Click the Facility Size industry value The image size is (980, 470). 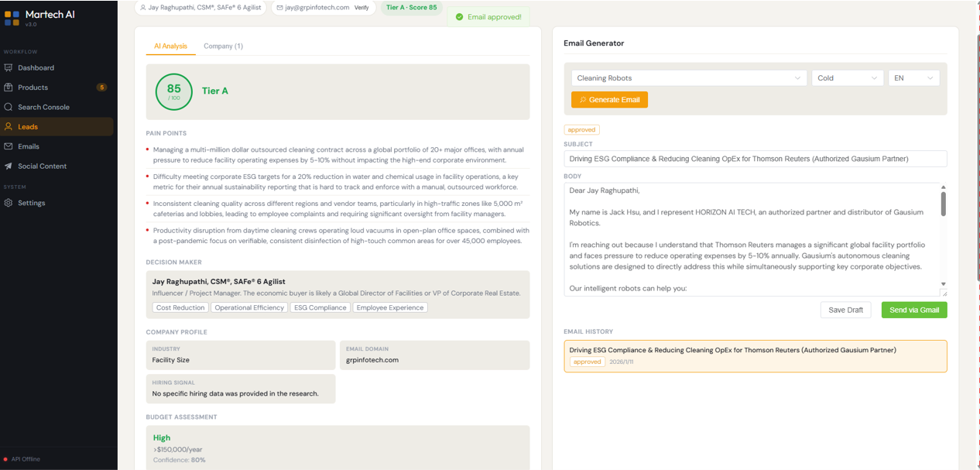click(170, 360)
